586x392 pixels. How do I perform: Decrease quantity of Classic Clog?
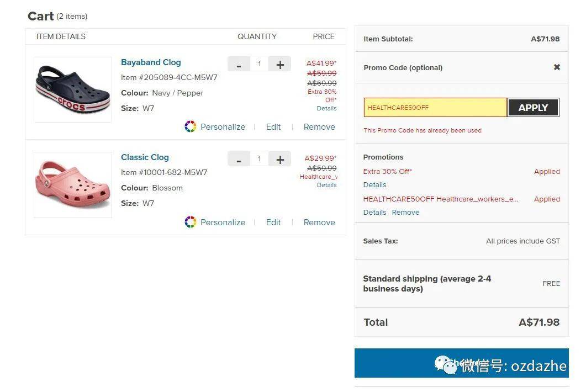pos(239,159)
